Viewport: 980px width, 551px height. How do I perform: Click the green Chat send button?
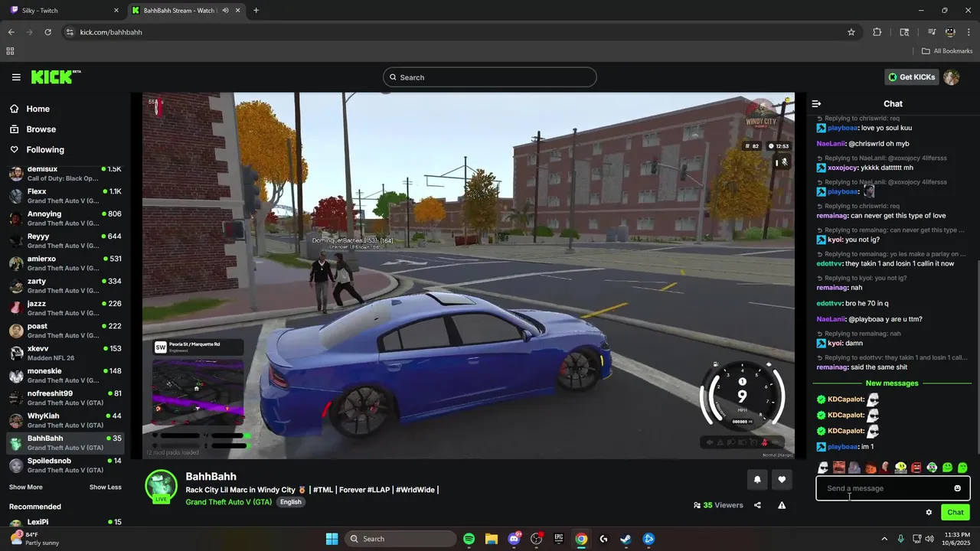955,513
